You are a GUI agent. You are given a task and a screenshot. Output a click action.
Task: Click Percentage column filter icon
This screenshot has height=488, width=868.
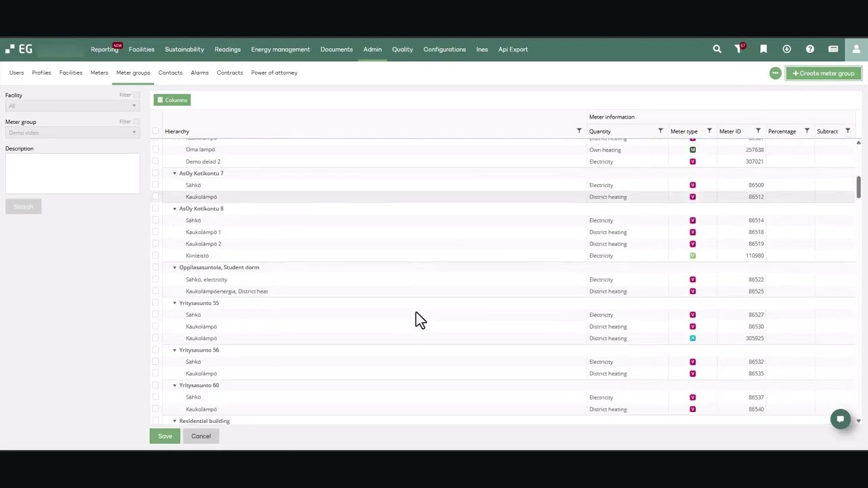click(x=807, y=131)
